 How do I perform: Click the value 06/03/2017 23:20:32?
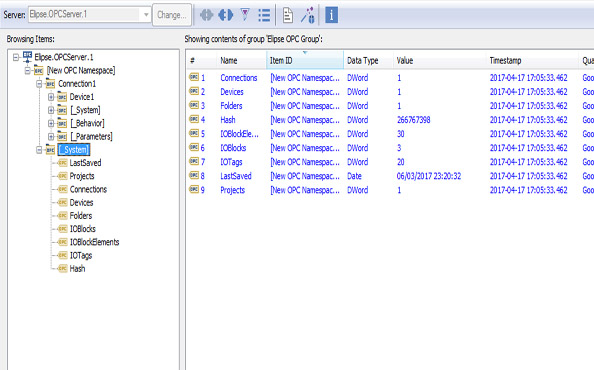(x=429, y=176)
